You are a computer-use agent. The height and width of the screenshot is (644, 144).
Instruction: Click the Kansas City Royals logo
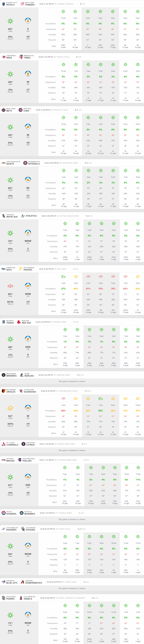pyautogui.click(x=3, y=4)
